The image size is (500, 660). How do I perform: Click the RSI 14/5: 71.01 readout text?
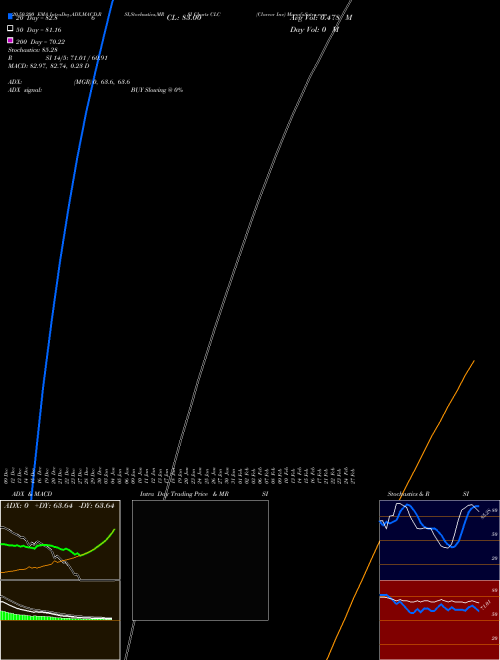coord(77,58)
